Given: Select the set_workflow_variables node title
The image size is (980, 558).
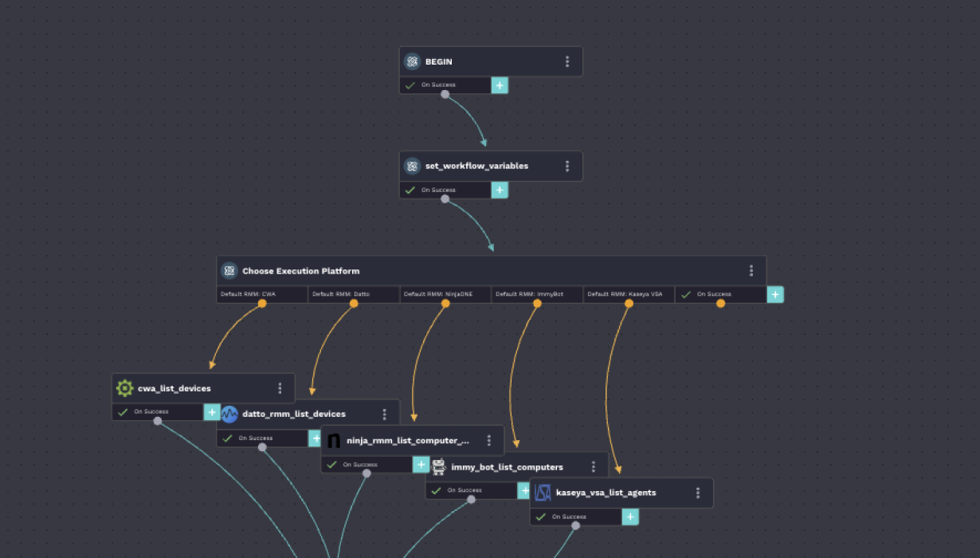Looking at the screenshot, I should tap(476, 166).
